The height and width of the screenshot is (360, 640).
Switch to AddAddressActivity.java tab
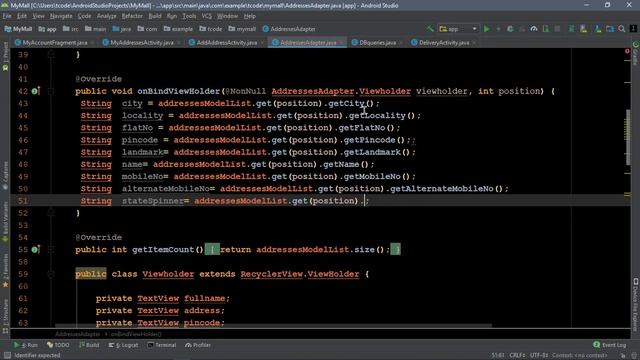(227, 42)
